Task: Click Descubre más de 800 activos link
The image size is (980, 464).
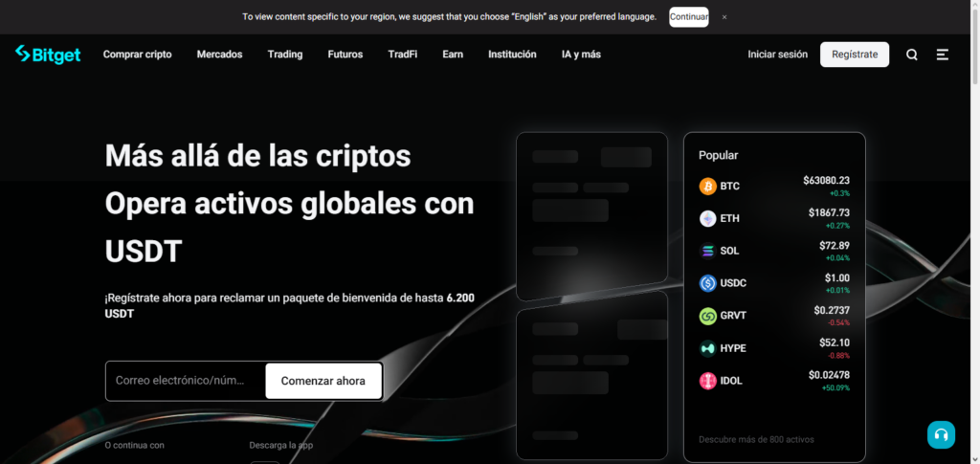Action: pos(756,440)
